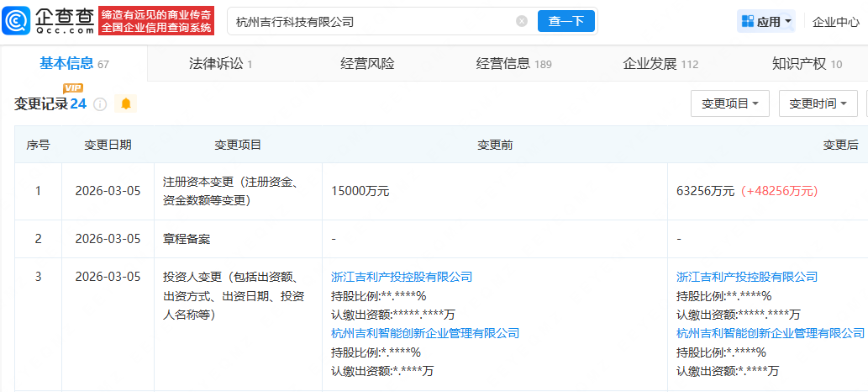This screenshot has width=868, height=392.
Task: Switch to the 经营风险 tab
Action: click(x=367, y=64)
